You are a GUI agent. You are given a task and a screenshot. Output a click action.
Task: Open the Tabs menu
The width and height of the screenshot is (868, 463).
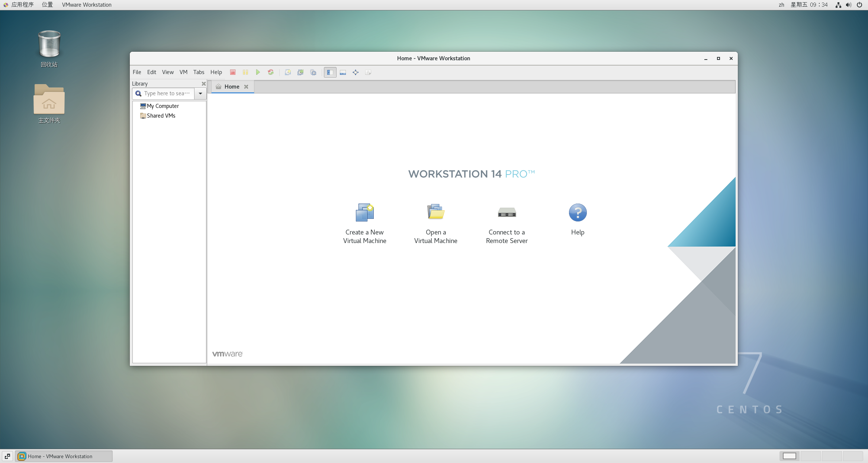tap(199, 72)
